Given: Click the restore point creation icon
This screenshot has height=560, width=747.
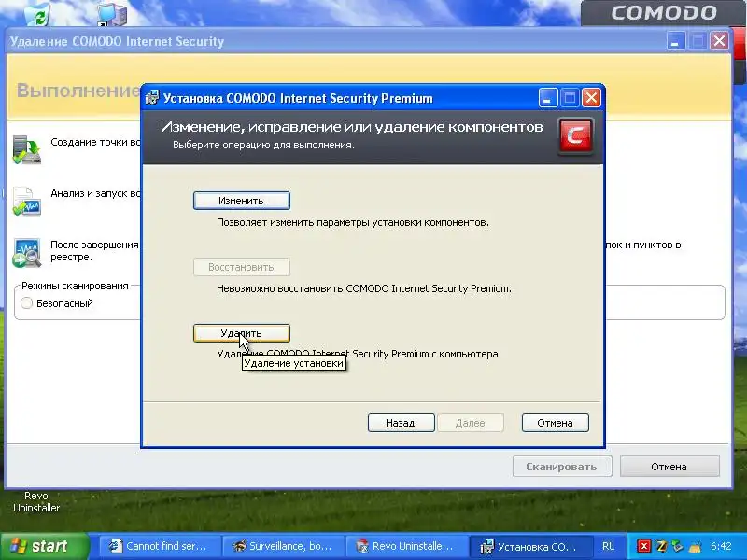Looking at the screenshot, I should (x=27, y=150).
